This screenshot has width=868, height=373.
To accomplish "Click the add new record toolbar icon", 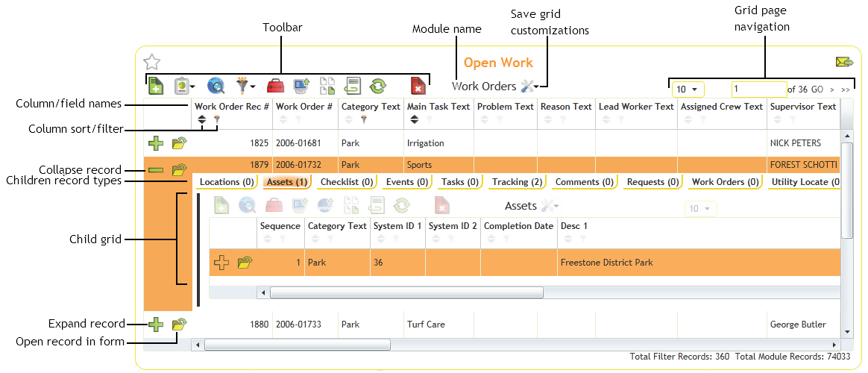I will point(155,86).
